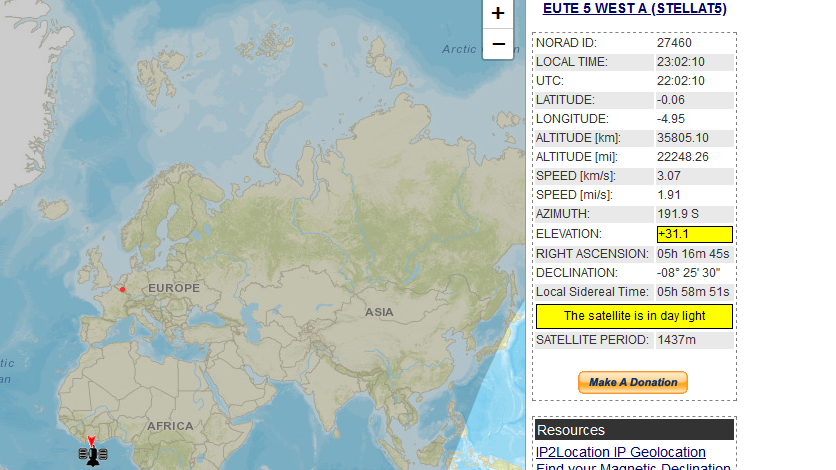This screenshot has height=470, width=836.
Task: Open the EUTE 5 WEST A title link
Action: (634, 9)
